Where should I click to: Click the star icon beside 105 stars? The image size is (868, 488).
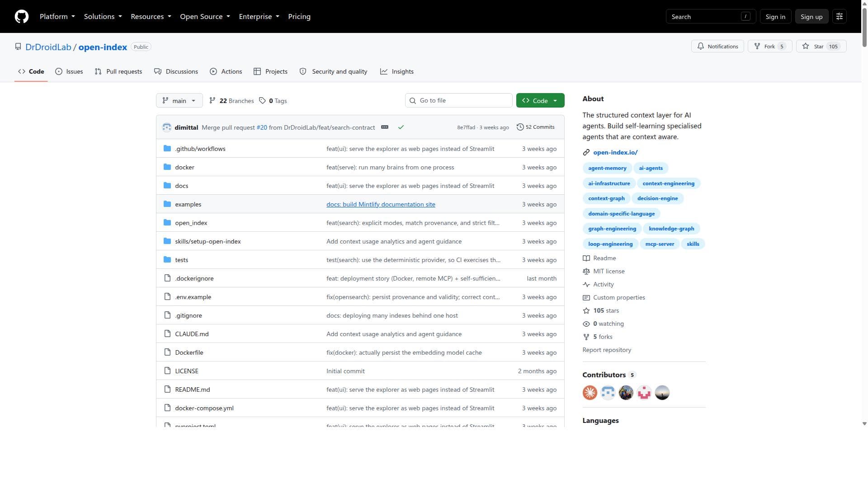click(x=586, y=311)
